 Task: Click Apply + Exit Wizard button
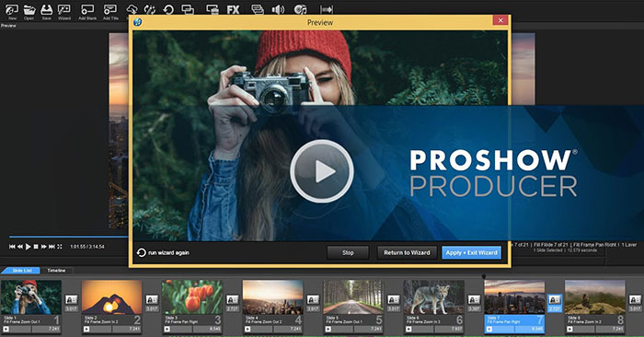471,252
